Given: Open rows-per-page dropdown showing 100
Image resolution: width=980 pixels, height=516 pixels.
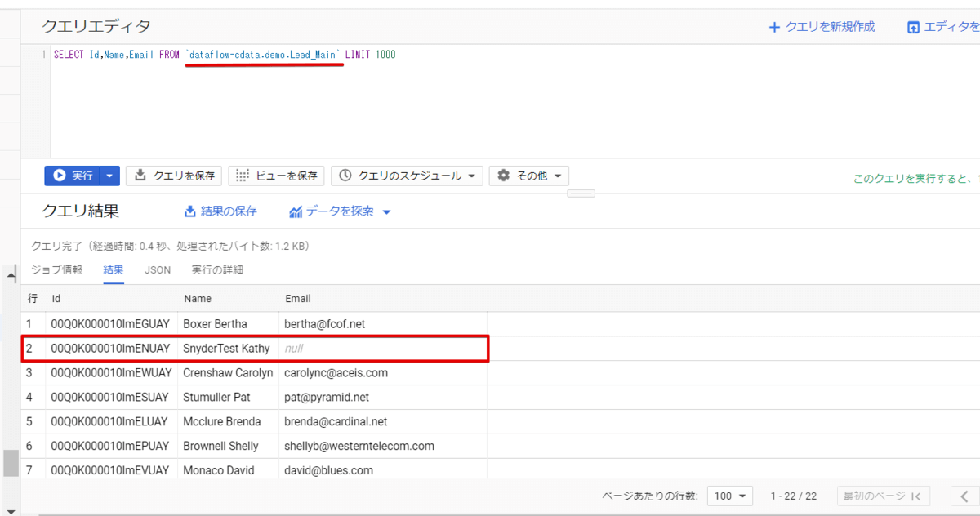Looking at the screenshot, I should pos(730,496).
